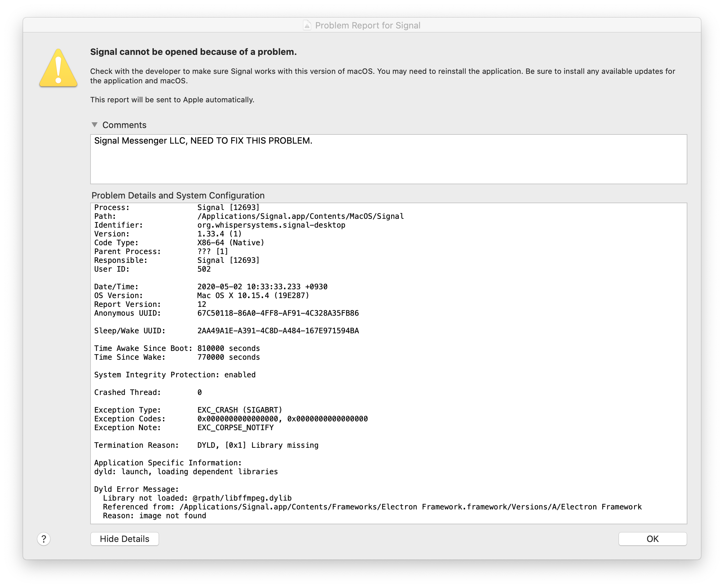
Task: Select the Signal application path text
Action: click(x=300, y=216)
